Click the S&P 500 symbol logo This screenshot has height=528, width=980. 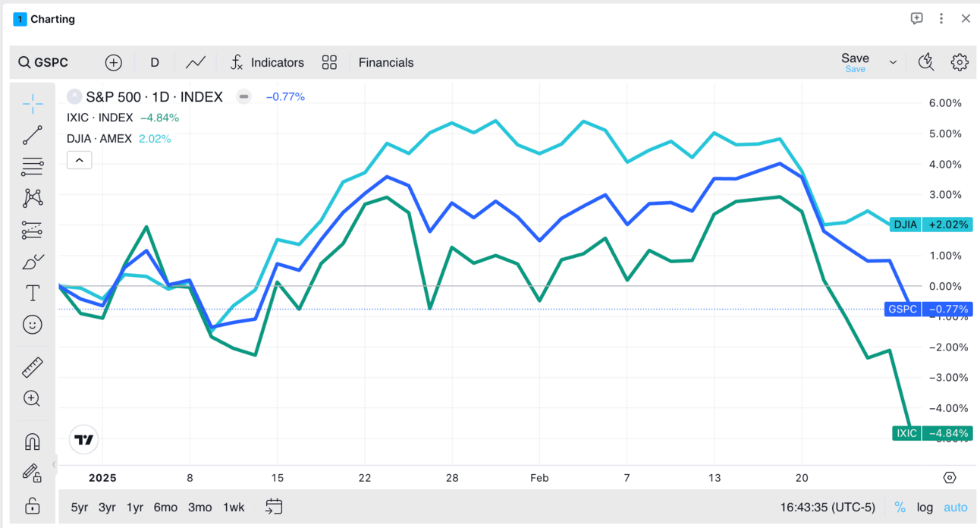(x=74, y=96)
